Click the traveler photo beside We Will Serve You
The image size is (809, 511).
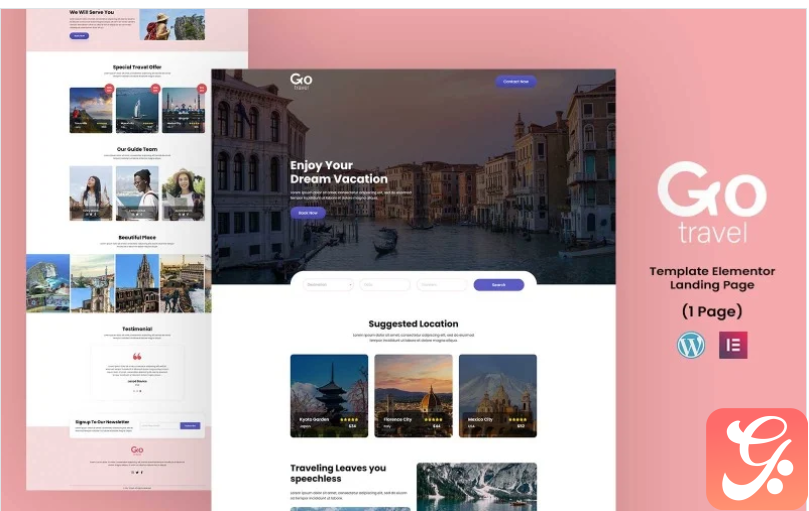pyautogui.click(x=172, y=24)
